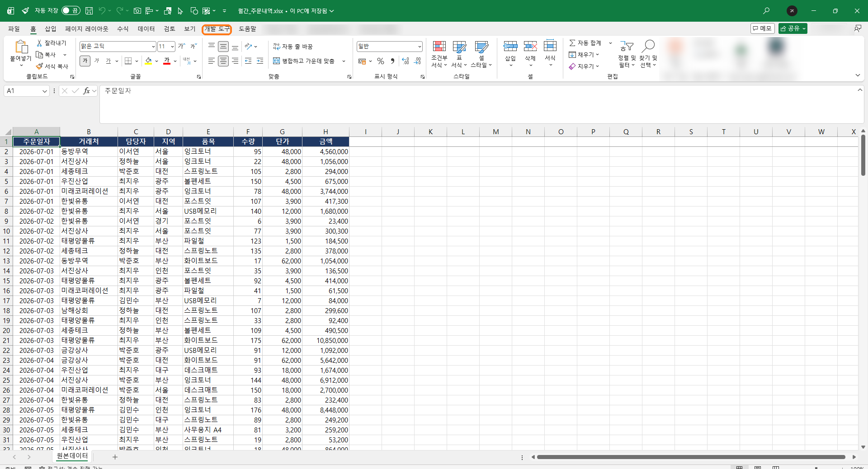
Task: Click the Share (공유) button
Action: [x=793, y=28]
